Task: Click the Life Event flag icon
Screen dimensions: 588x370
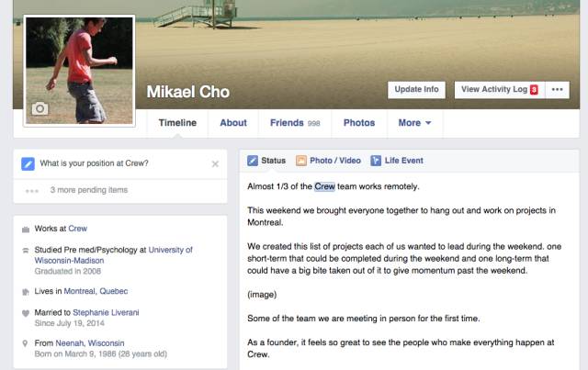Action: [x=376, y=161]
